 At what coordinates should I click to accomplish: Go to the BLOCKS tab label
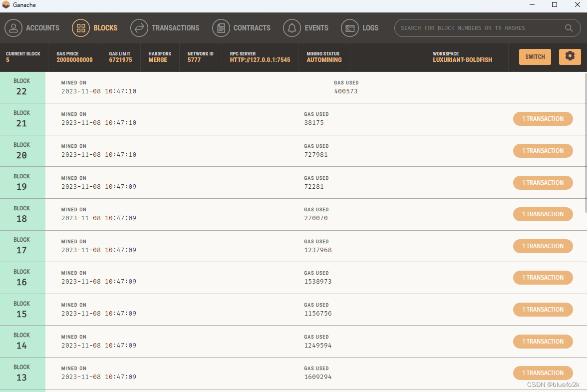105,28
